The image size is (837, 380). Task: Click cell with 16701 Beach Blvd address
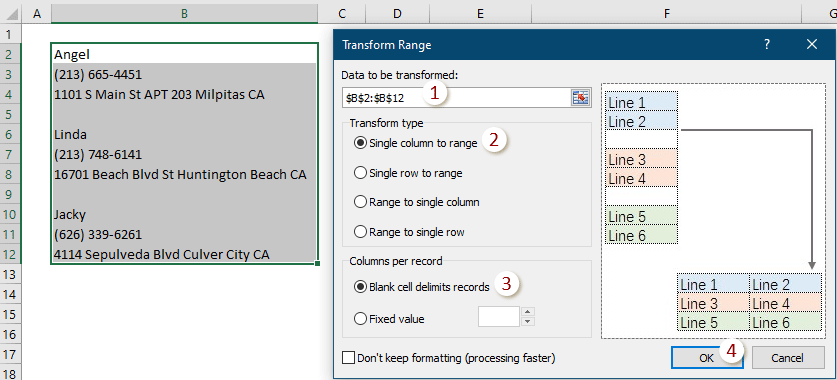click(x=184, y=175)
